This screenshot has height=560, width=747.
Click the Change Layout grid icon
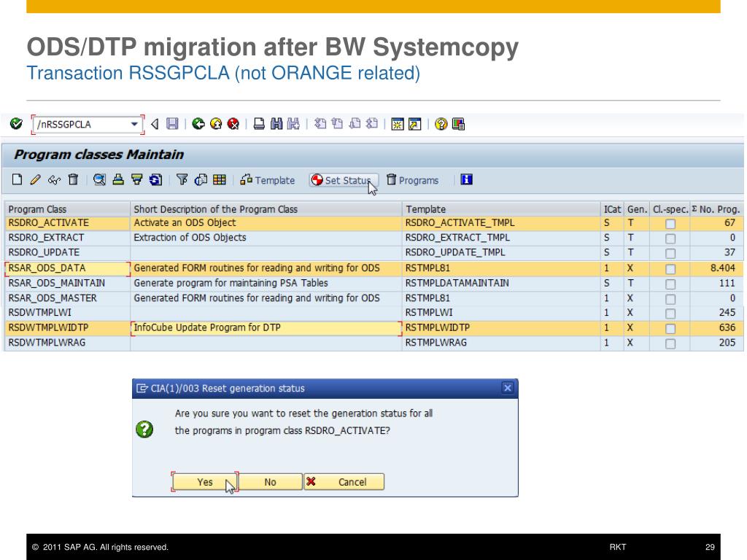tap(220, 179)
